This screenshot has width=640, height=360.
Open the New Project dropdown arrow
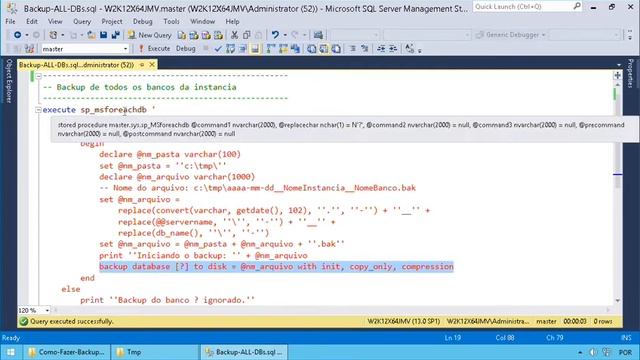click(x=62, y=35)
